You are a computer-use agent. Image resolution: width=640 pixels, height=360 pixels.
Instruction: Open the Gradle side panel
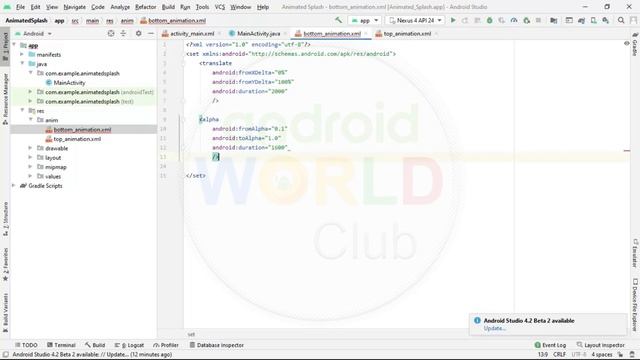pyautogui.click(x=635, y=44)
